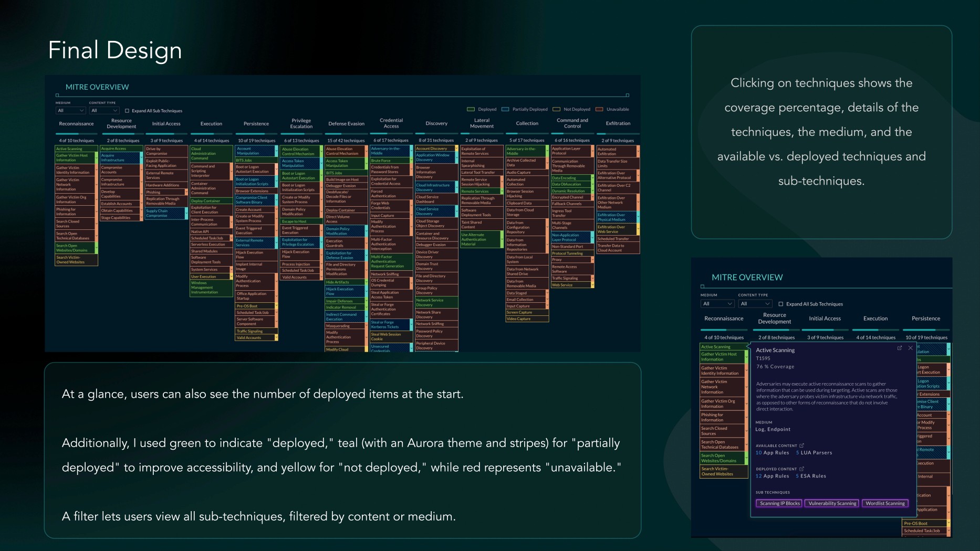Open the 5 ESA Rules link

point(811,476)
